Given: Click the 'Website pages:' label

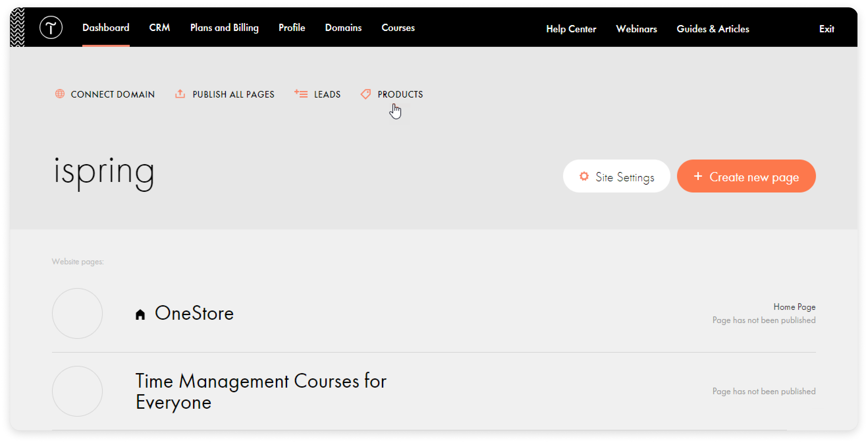Looking at the screenshot, I should [x=77, y=262].
